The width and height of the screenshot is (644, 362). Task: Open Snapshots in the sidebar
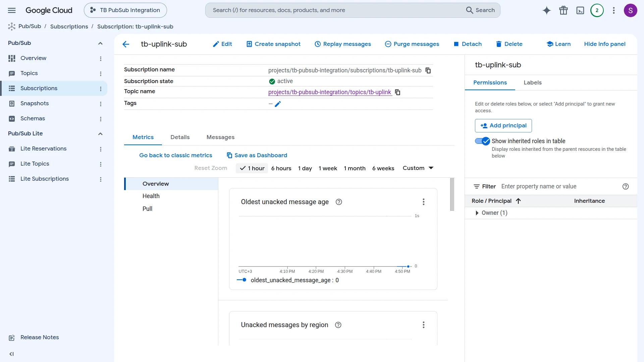(35, 104)
